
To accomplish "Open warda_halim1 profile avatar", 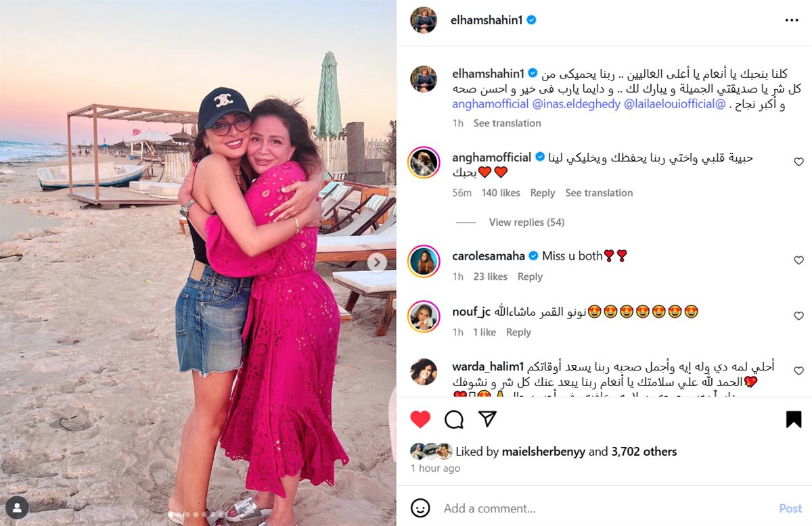I will (x=424, y=372).
